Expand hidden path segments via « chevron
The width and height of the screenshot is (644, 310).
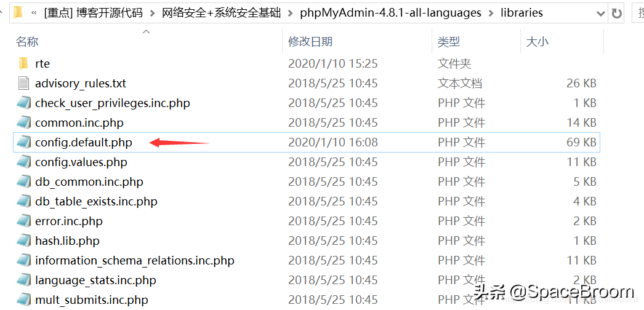tap(34, 13)
